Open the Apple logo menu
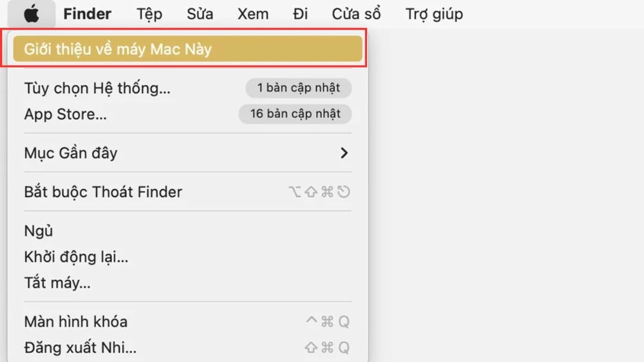The width and height of the screenshot is (644, 362). [31, 14]
